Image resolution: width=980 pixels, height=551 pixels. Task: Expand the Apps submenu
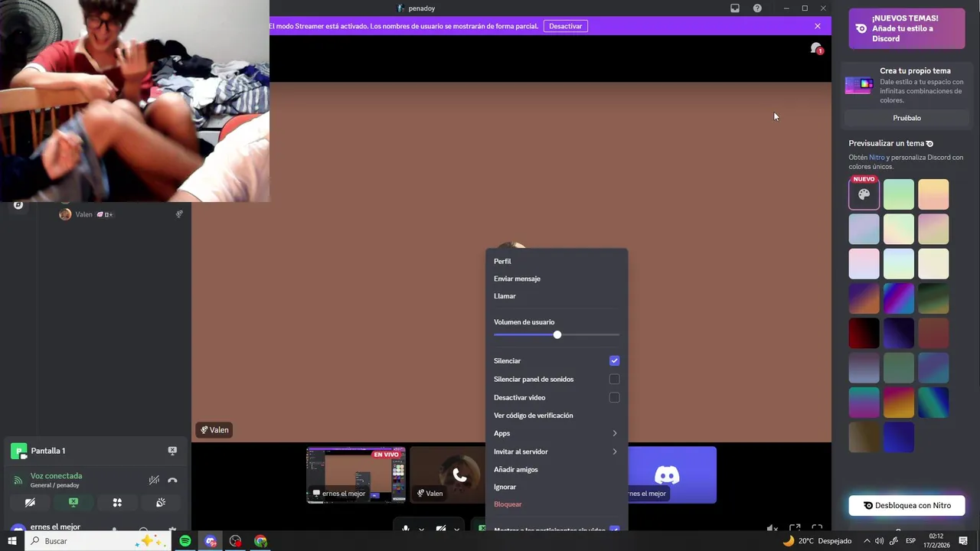(x=557, y=433)
